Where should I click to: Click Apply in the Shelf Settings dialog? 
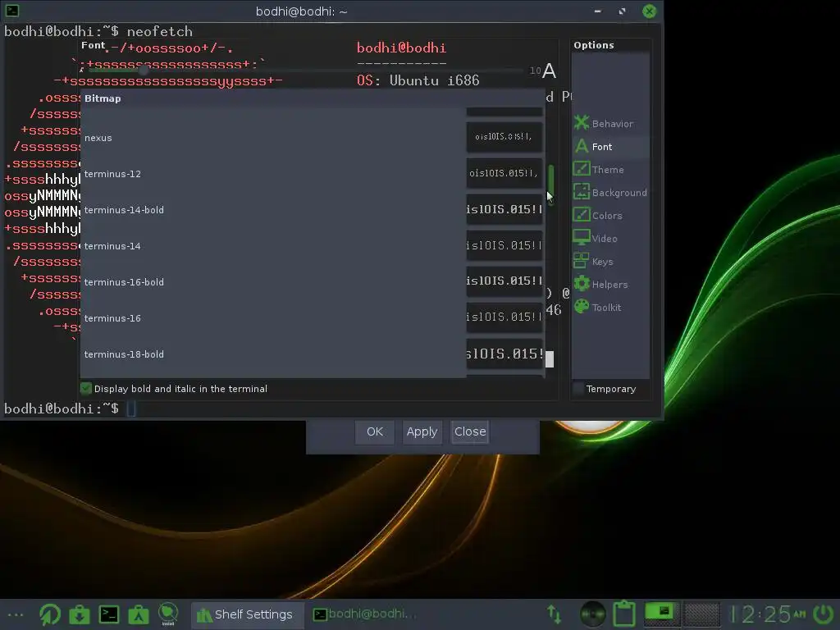[x=422, y=431]
